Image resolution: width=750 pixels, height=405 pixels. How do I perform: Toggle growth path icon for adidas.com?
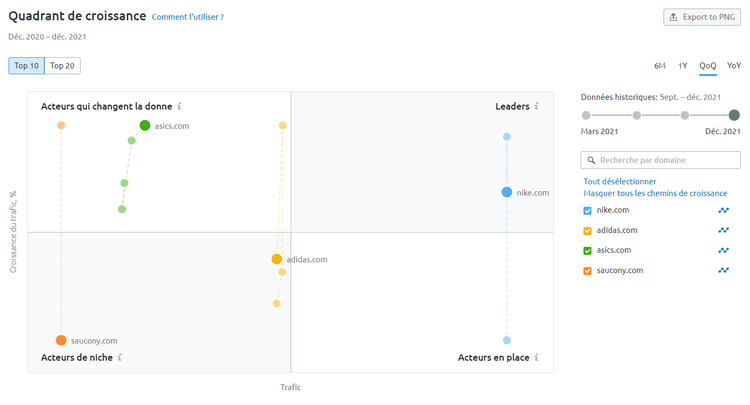coord(723,230)
